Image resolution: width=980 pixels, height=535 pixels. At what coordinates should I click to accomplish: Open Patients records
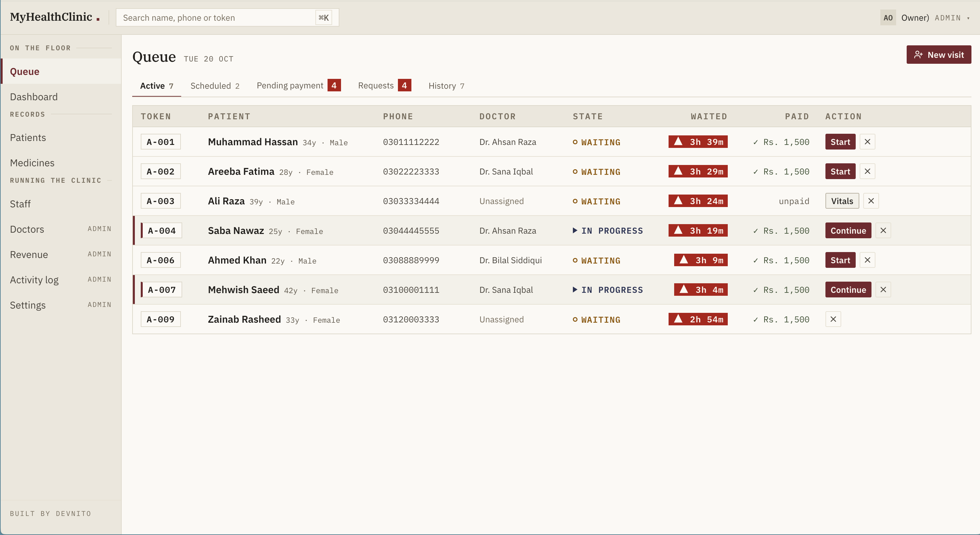pos(61,138)
